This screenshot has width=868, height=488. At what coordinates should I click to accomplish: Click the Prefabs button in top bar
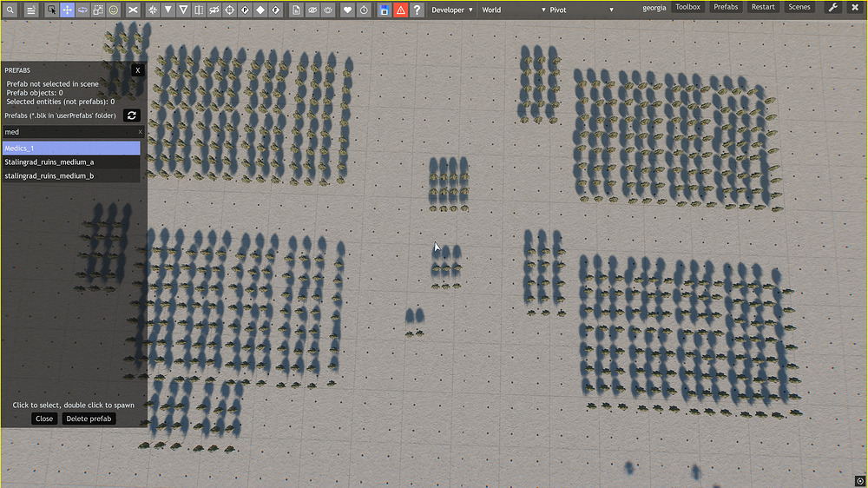tap(726, 7)
